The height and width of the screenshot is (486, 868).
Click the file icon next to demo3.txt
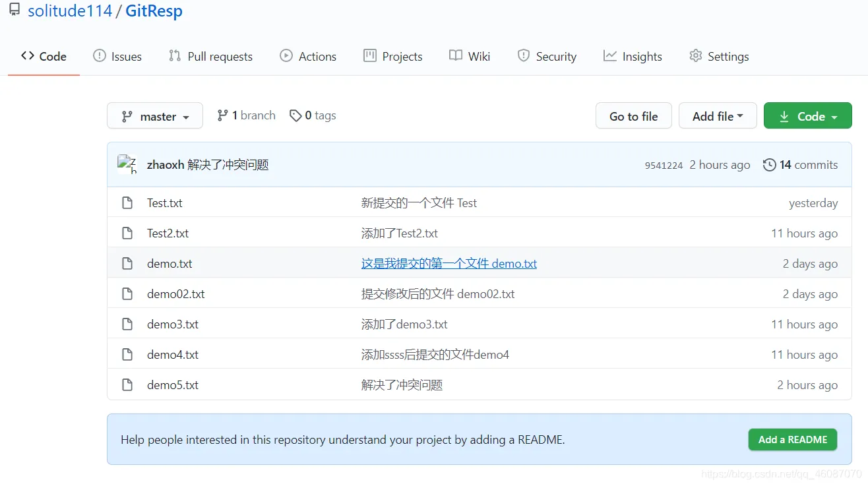point(127,324)
